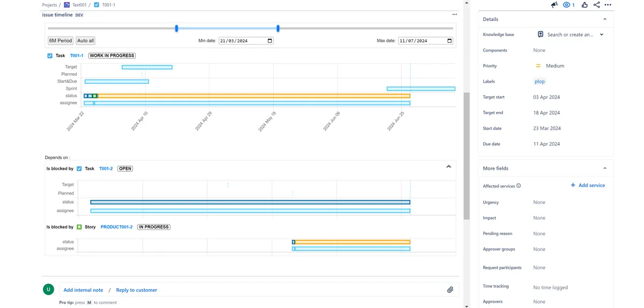Image resolution: width=644 pixels, height=308 pixels.
Task: Collapse the Depends on section arrow
Action: [x=449, y=167]
